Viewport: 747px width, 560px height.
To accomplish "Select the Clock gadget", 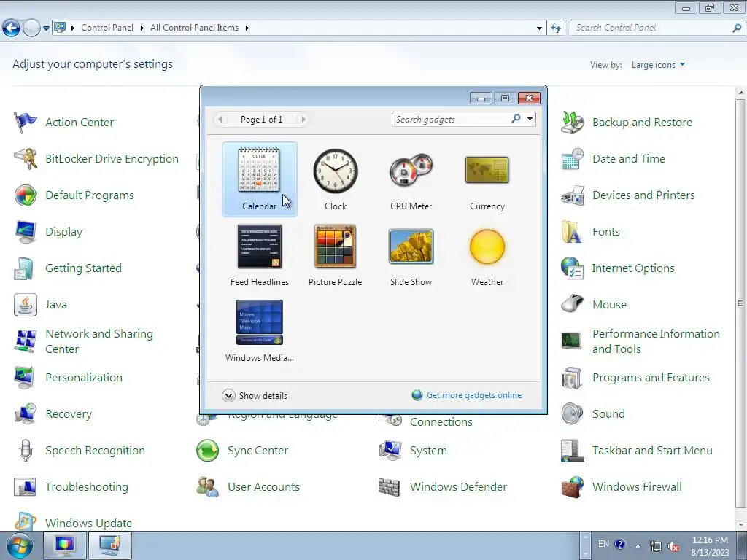I will pyautogui.click(x=336, y=179).
